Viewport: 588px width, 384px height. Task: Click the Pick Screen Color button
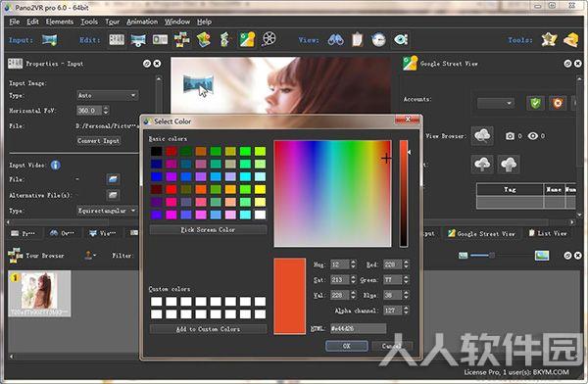[x=208, y=229]
